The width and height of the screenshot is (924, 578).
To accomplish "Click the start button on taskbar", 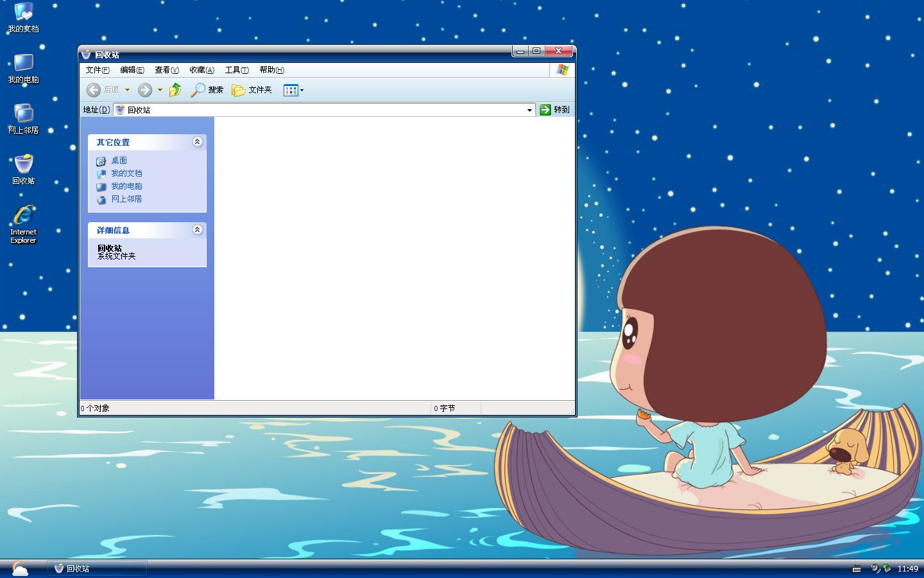I will 19,568.
